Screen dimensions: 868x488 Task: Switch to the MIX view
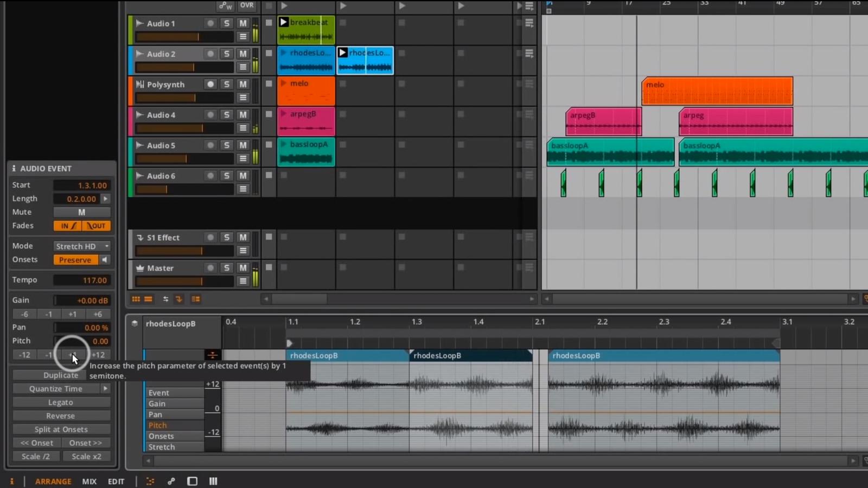pos(90,481)
